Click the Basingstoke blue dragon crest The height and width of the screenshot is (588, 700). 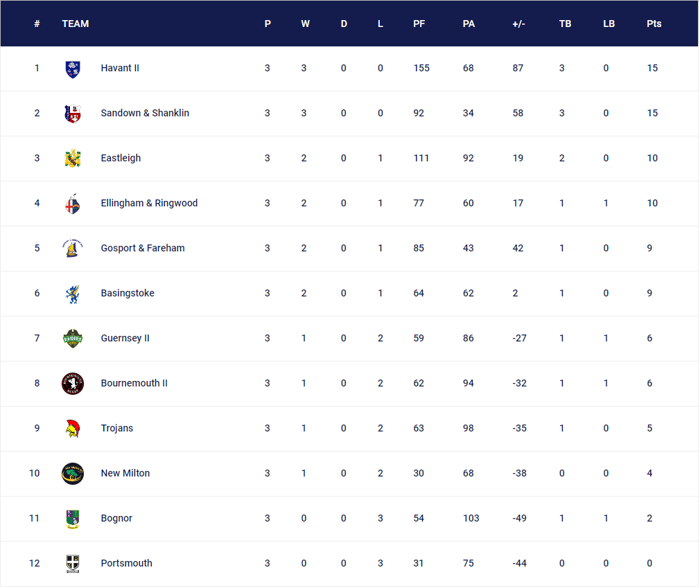[x=72, y=294]
